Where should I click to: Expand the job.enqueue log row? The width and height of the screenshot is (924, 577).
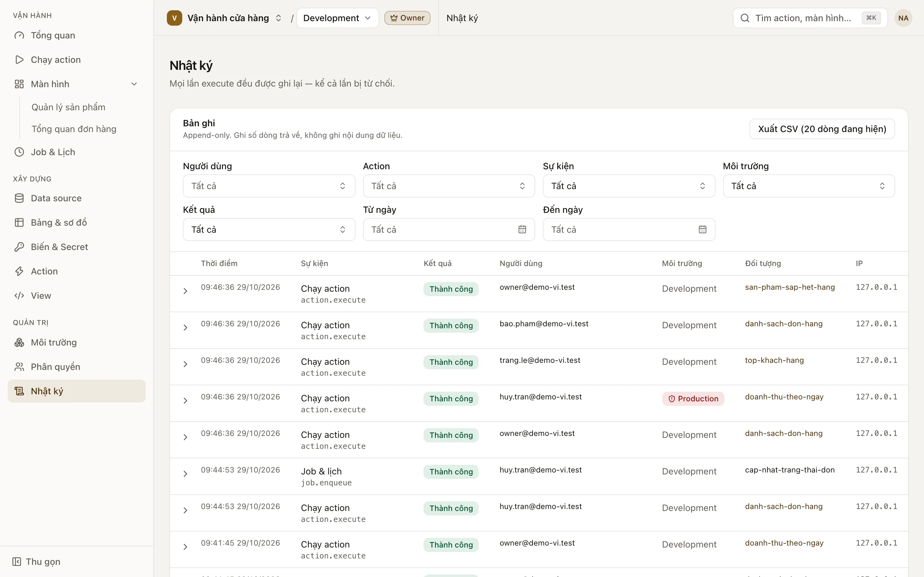pyautogui.click(x=185, y=473)
